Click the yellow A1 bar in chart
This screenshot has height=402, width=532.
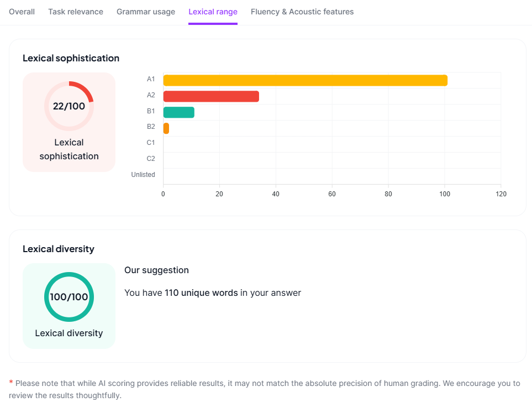pos(305,80)
